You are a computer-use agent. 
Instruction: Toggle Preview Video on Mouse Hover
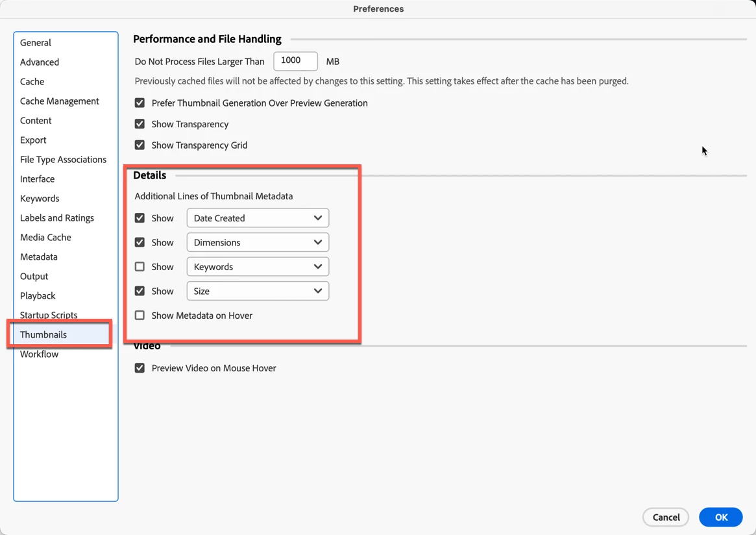[x=140, y=368]
